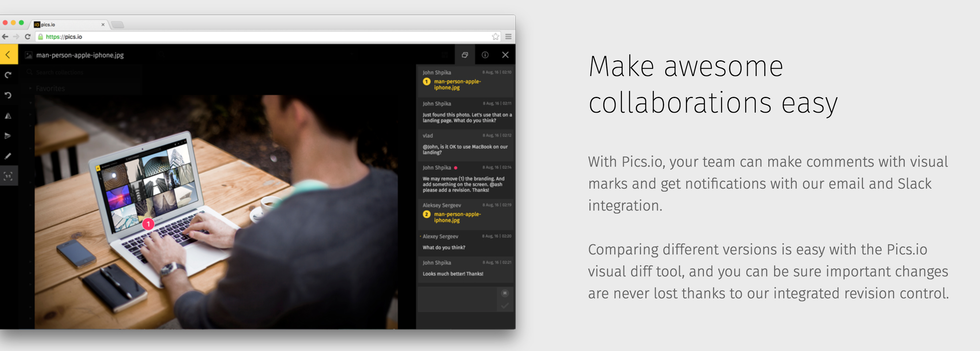
Task: Toggle the 1:1 actual size view
Action: click(8, 176)
